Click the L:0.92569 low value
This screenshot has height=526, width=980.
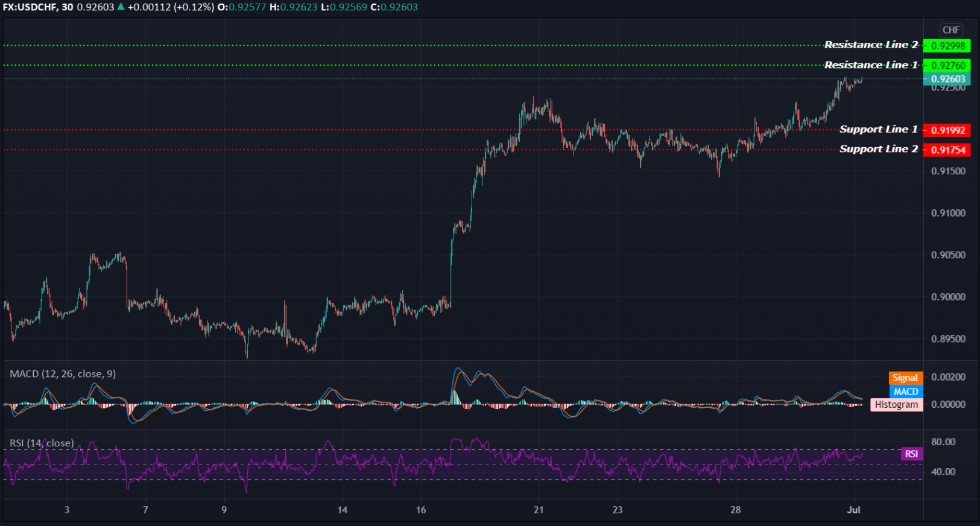click(x=344, y=7)
